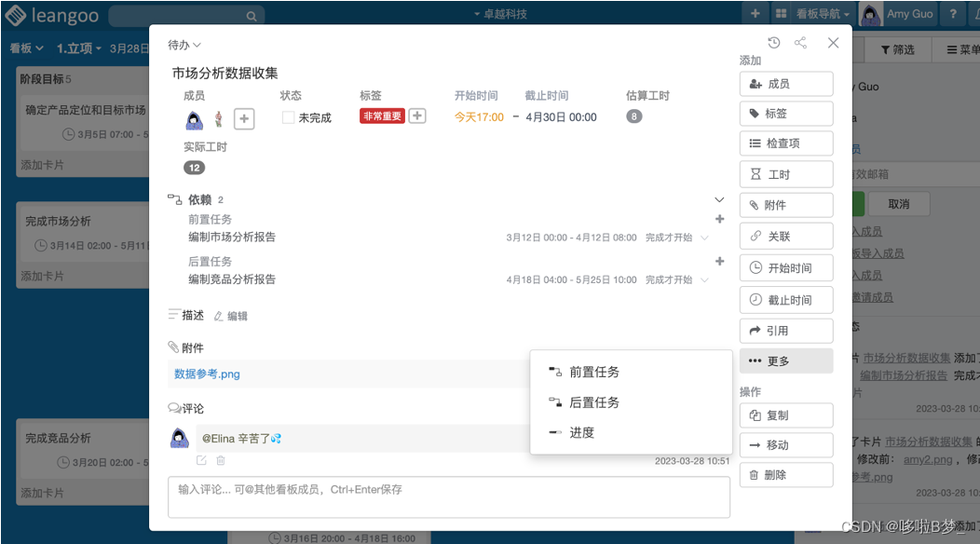Click the second member avatar on card
This screenshot has width=980, height=544.
coord(218,119)
